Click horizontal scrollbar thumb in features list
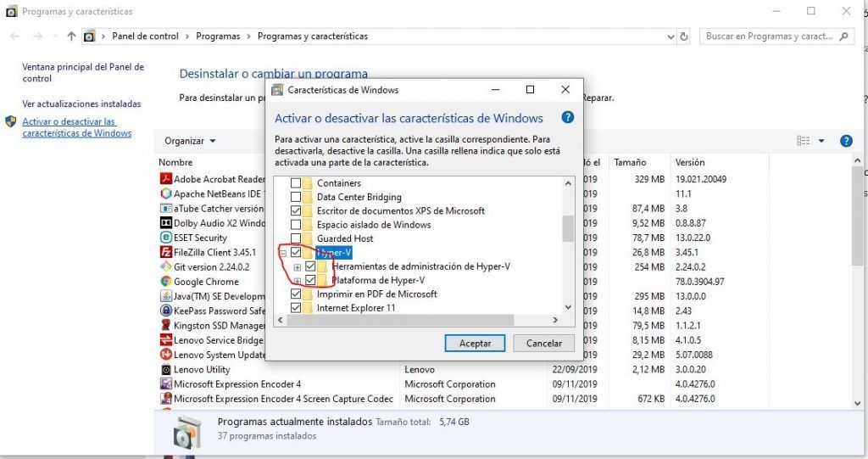 [400, 320]
